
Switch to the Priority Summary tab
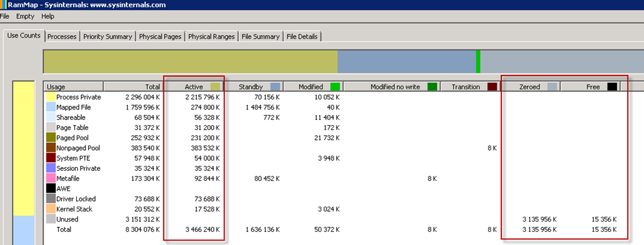pyautogui.click(x=108, y=36)
